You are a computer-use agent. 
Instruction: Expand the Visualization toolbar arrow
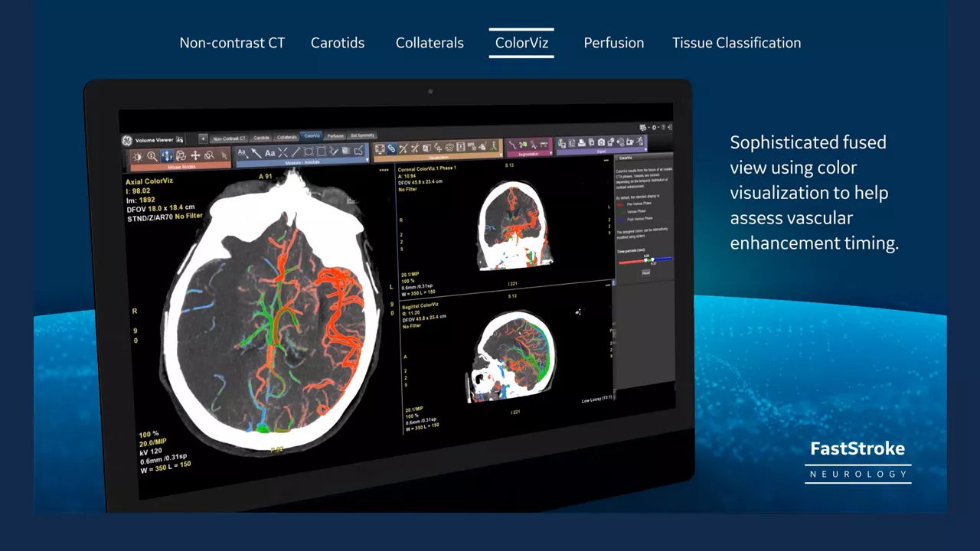[x=501, y=155]
